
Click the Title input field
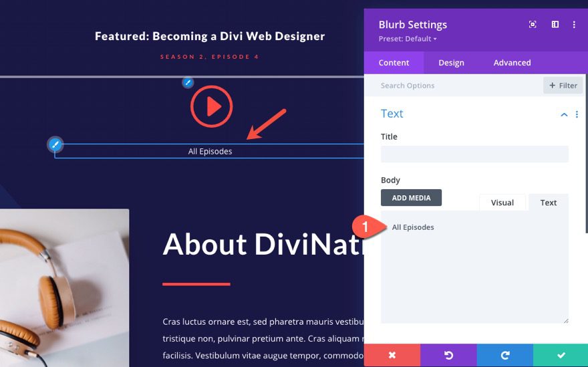point(474,154)
